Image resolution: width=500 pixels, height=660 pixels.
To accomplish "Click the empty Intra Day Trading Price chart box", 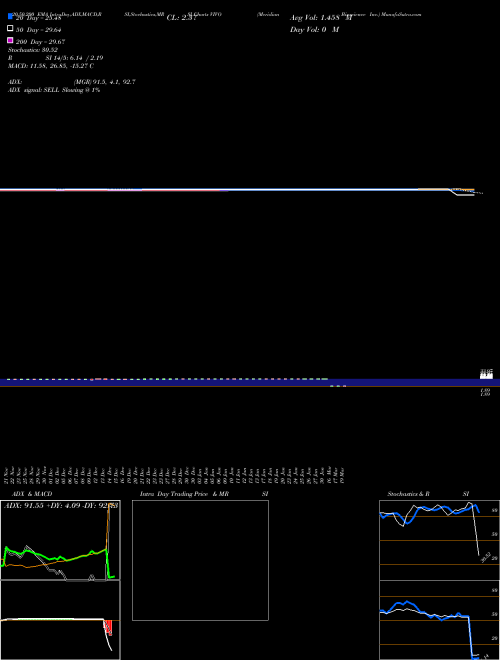I will (200, 560).
